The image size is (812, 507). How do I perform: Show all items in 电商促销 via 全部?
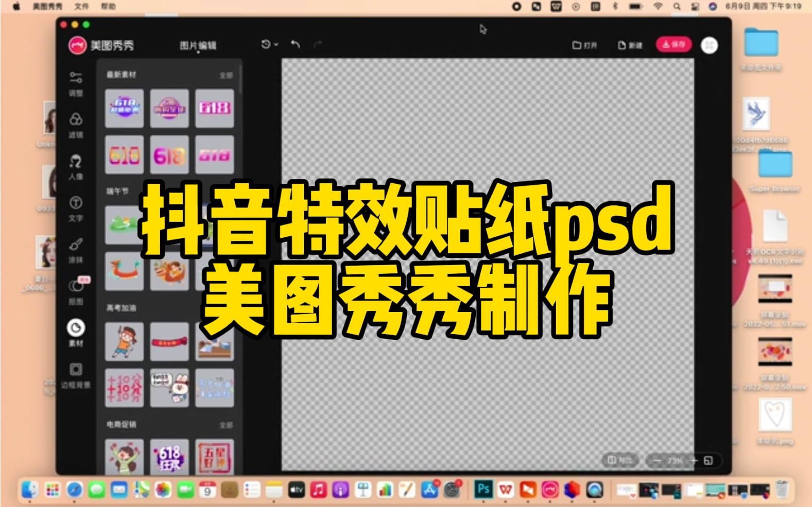226,425
